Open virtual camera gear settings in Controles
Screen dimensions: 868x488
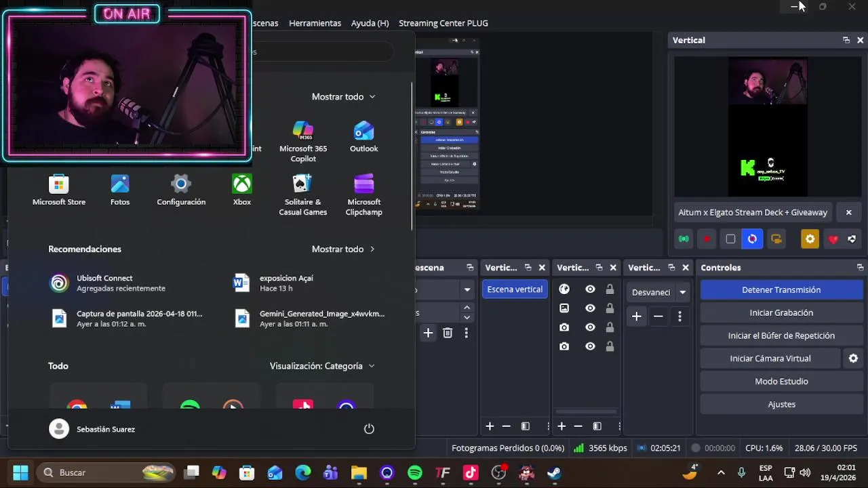point(853,359)
